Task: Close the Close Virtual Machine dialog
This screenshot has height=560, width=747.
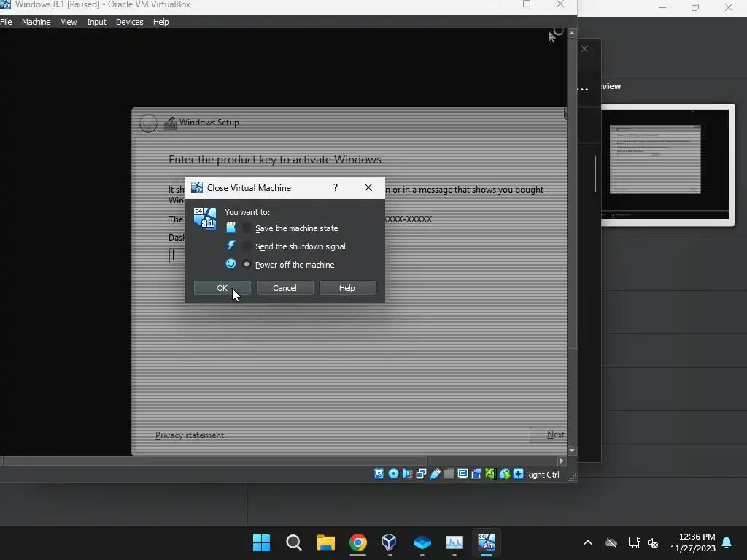Action: click(x=368, y=187)
